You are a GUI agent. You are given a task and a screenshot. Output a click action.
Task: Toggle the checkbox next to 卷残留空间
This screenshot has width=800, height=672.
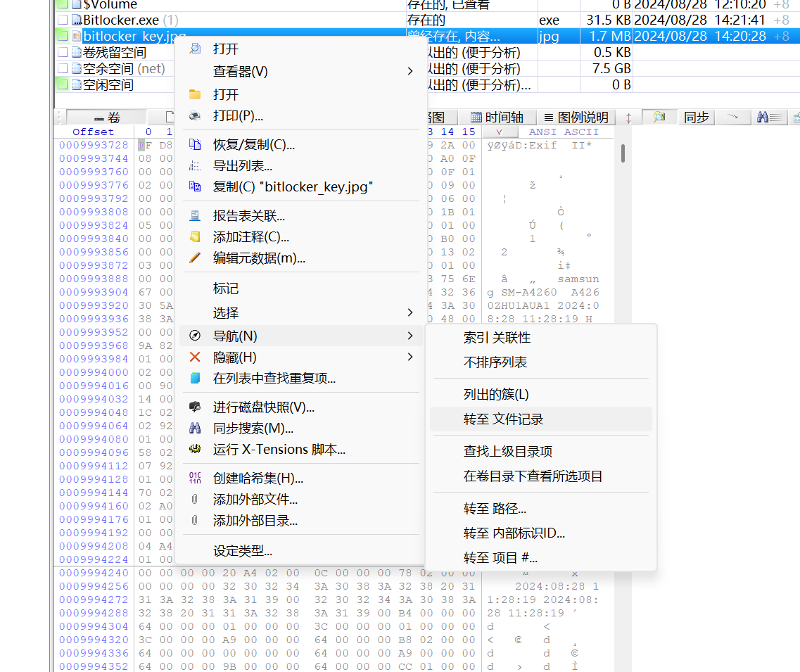(63, 52)
